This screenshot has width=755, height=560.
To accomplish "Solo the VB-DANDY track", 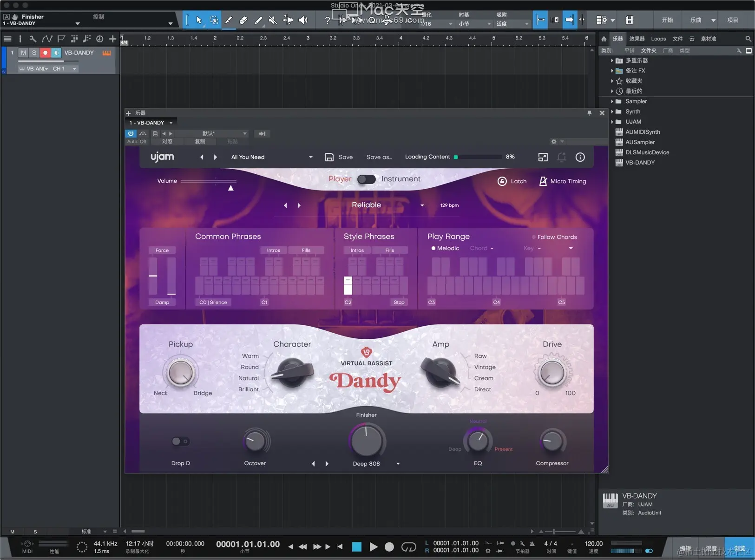I will pos(34,53).
